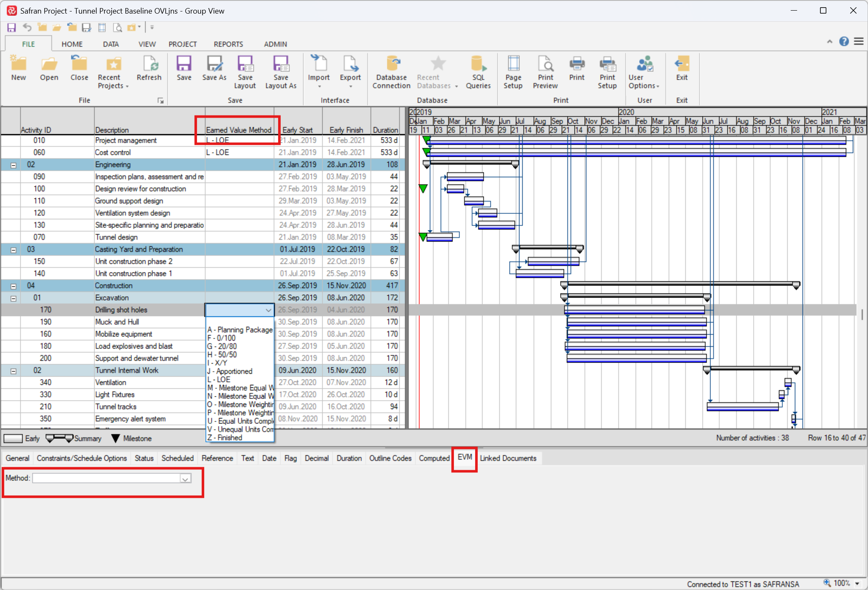Switch to the DATA ribbon tab
The image size is (868, 590).
click(x=111, y=44)
